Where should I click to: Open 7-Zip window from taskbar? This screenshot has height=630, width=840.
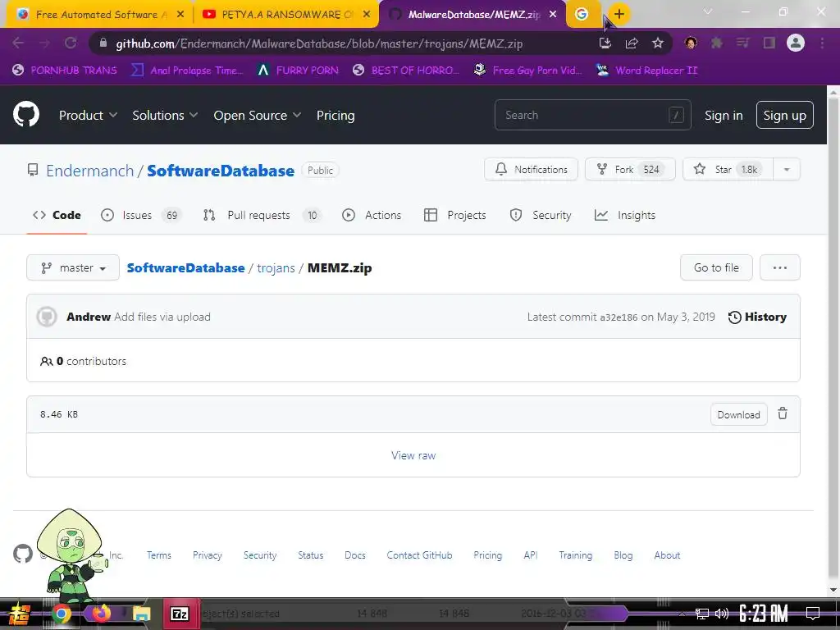(x=180, y=614)
